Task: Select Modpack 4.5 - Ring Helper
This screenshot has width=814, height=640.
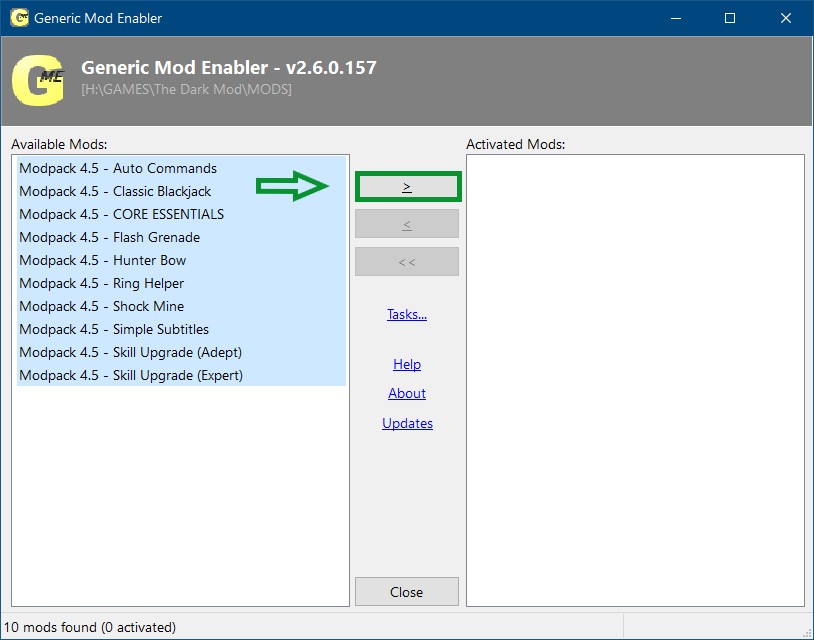Action: (x=181, y=283)
